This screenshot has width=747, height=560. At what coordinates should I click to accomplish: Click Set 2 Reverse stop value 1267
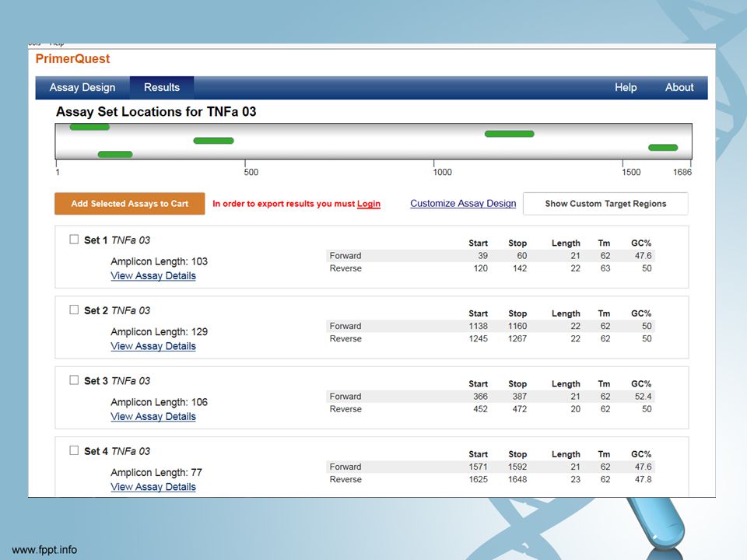click(517, 338)
